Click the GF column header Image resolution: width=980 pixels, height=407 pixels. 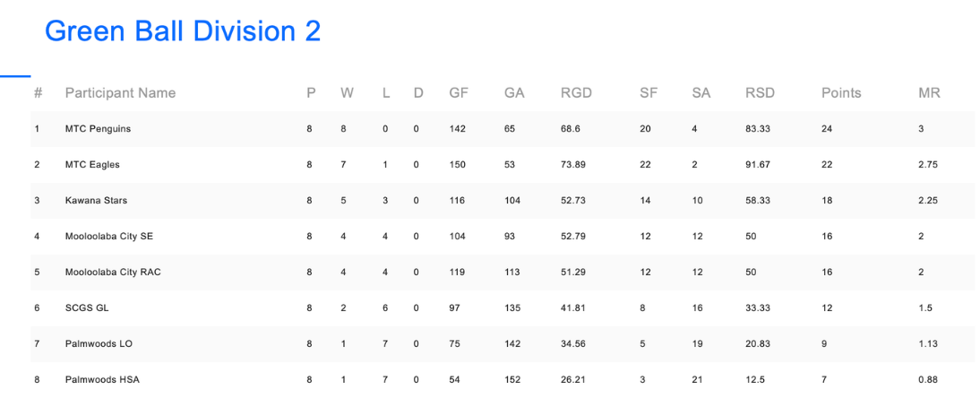(459, 93)
